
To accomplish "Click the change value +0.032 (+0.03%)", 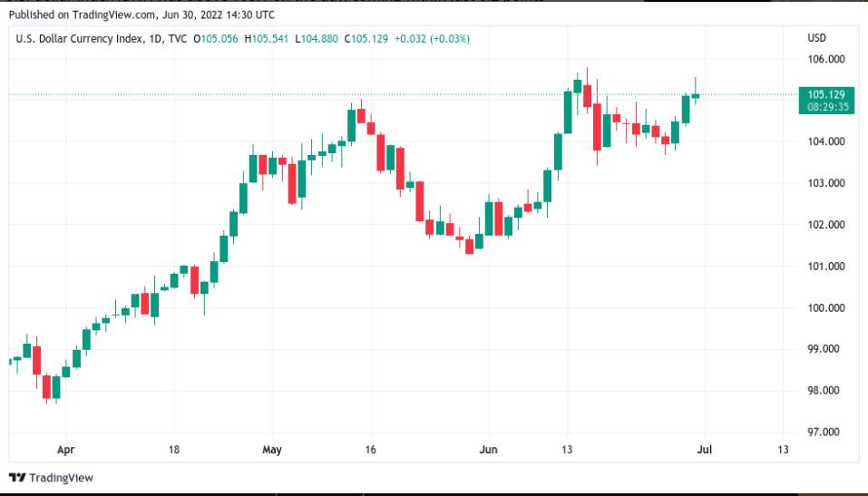I will (x=432, y=39).
